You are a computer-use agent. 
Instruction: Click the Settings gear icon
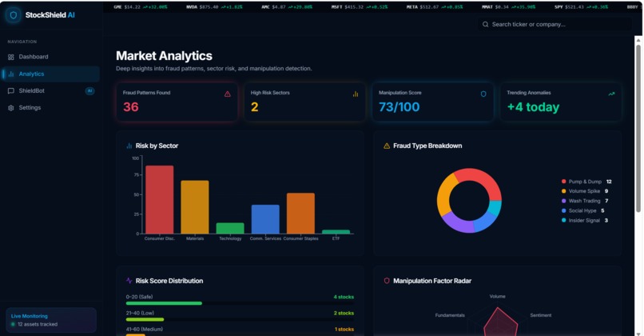click(x=11, y=108)
